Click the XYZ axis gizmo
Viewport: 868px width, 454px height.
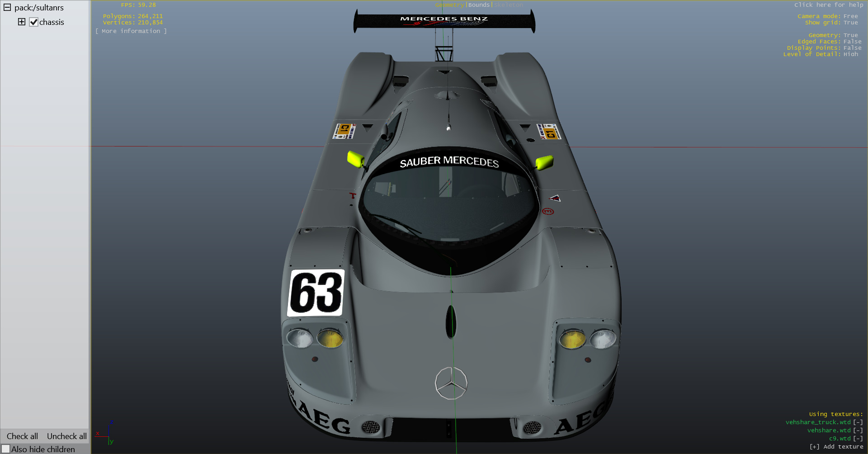click(x=105, y=433)
